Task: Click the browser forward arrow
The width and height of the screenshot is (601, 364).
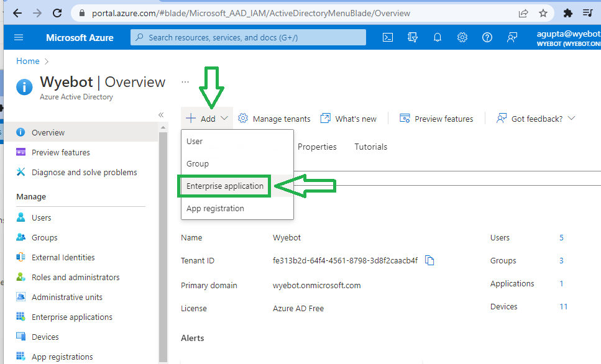Action: (x=37, y=13)
